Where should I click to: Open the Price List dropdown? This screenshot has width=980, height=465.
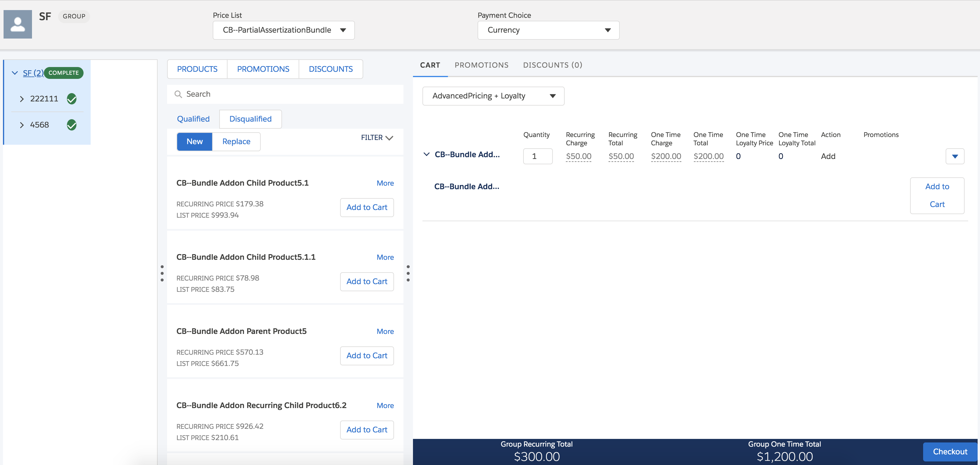coord(284,30)
